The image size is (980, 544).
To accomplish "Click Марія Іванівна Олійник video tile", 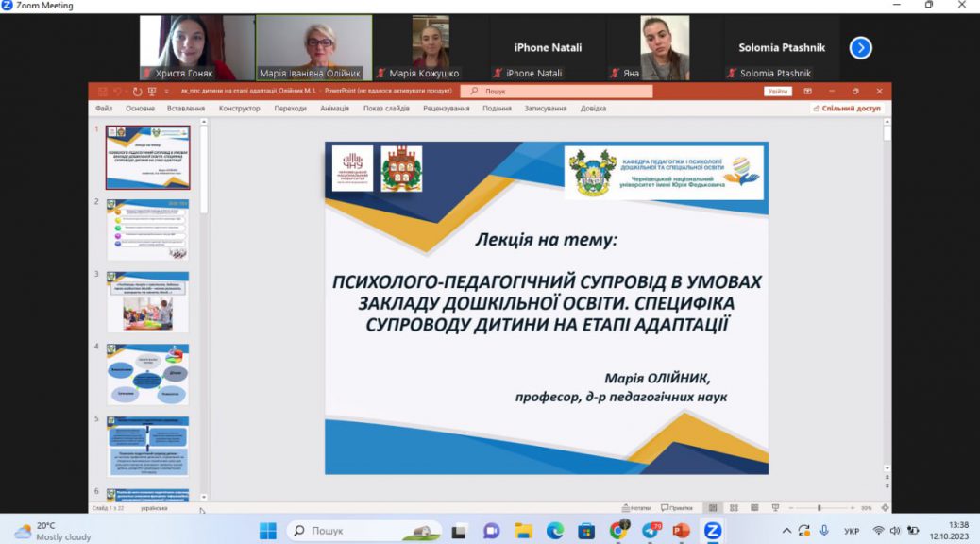I will [x=313, y=47].
